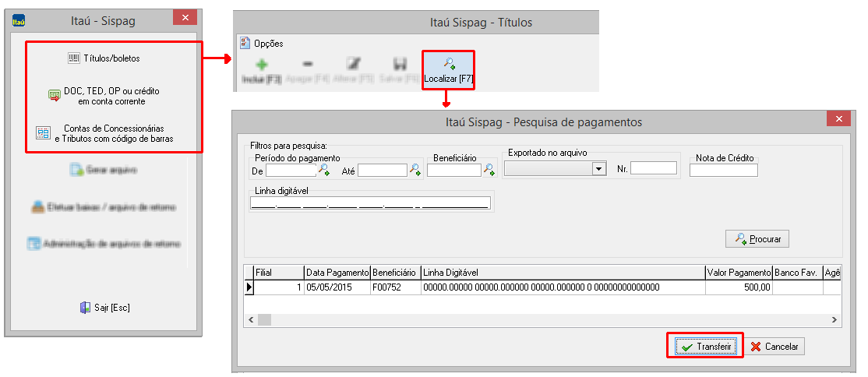This screenshot has height=377, width=868.
Task: Click the cell showing 500,00 value
Action: point(739,287)
